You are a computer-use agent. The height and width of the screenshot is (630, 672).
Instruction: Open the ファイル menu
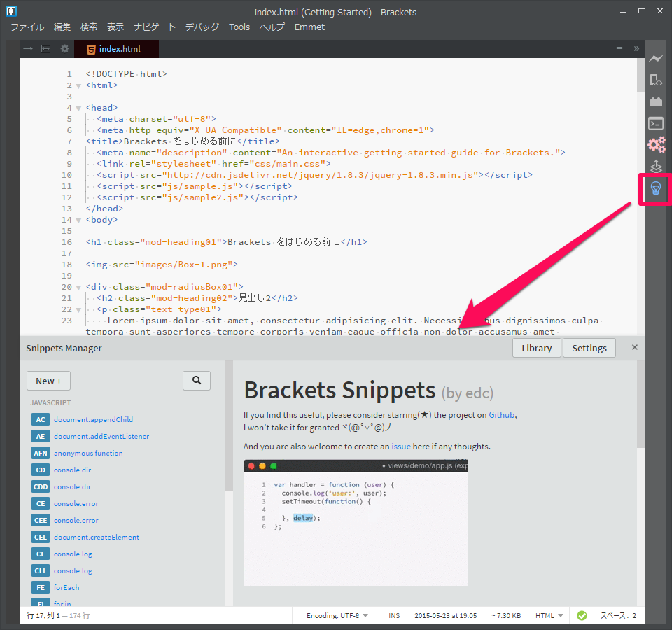coord(27,27)
